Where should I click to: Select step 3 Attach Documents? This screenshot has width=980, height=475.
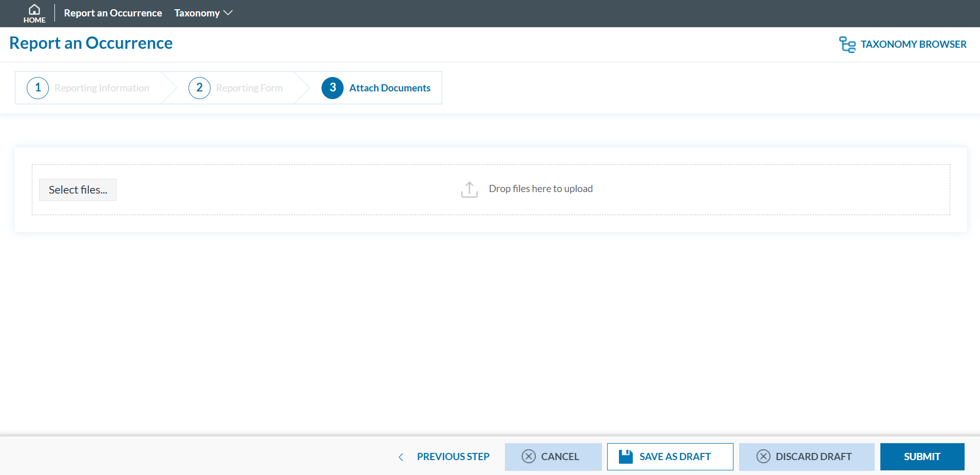click(376, 88)
